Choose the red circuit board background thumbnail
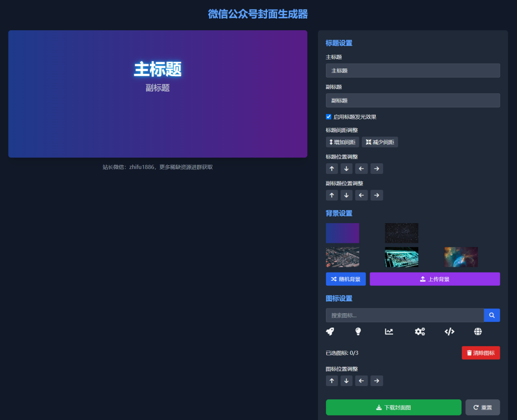The width and height of the screenshot is (517, 420). 342,257
